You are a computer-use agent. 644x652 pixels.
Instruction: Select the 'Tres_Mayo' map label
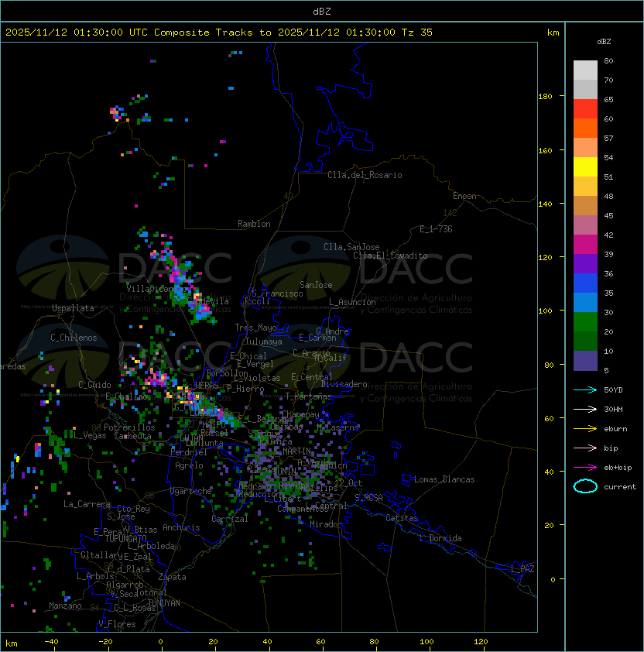tap(255, 328)
